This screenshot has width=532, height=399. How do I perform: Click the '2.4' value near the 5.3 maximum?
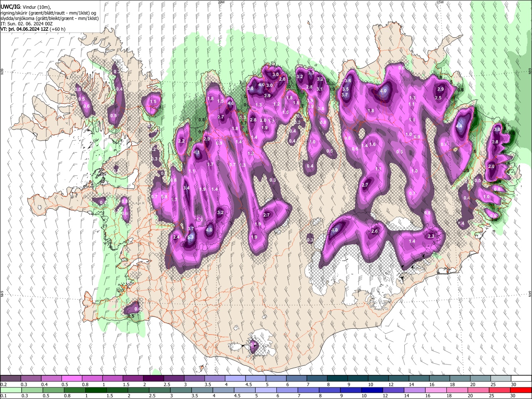pos(176,237)
